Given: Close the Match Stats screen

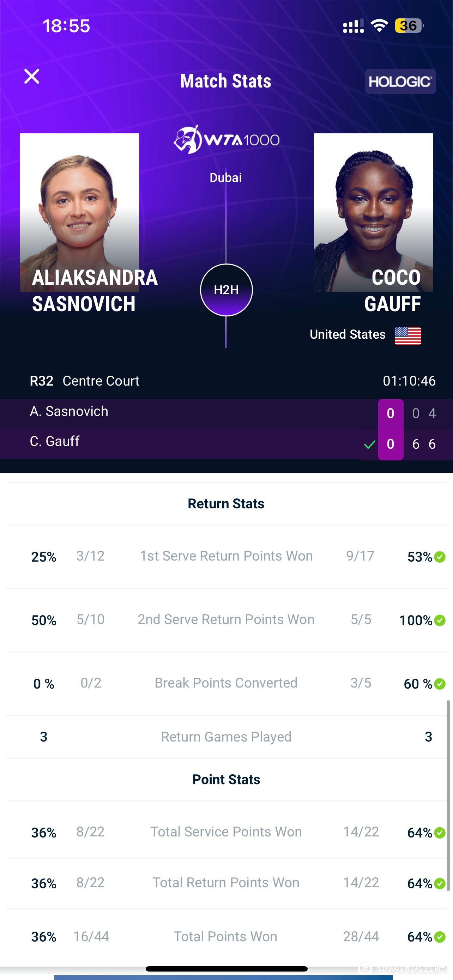Looking at the screenshot, I should (31, 77).
